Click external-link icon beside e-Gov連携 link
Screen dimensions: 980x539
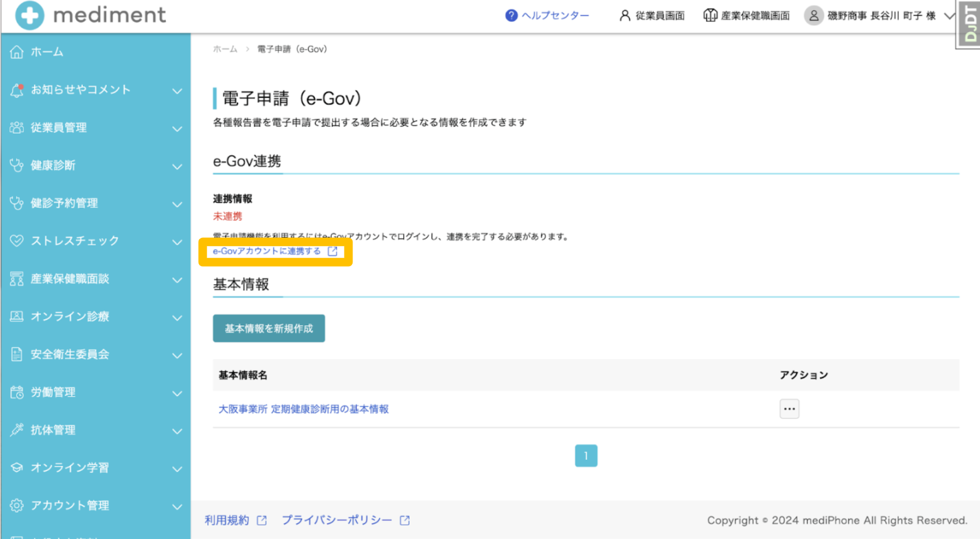coord(333,251)
